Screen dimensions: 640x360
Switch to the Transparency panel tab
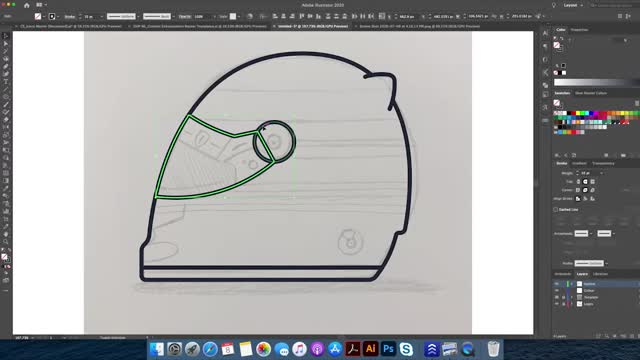(603, 163)
